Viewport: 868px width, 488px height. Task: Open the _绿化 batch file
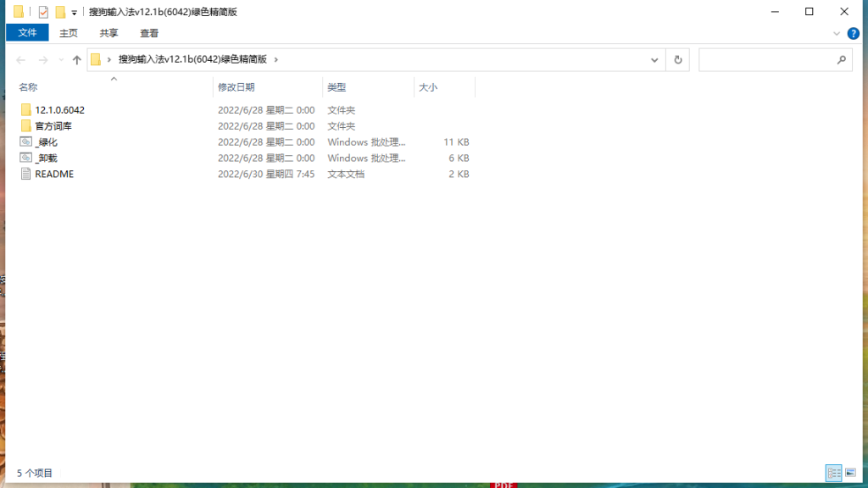click(x=47, y=141)
